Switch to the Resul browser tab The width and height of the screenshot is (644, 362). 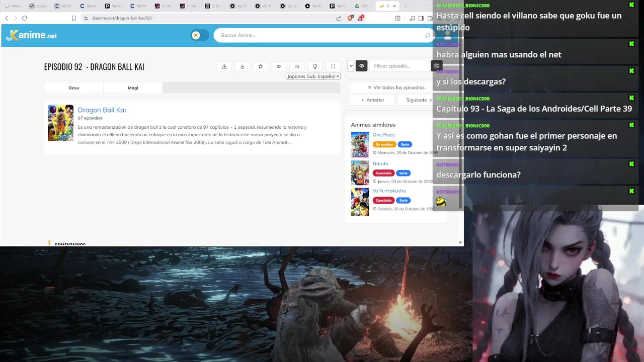pos(89,6)
